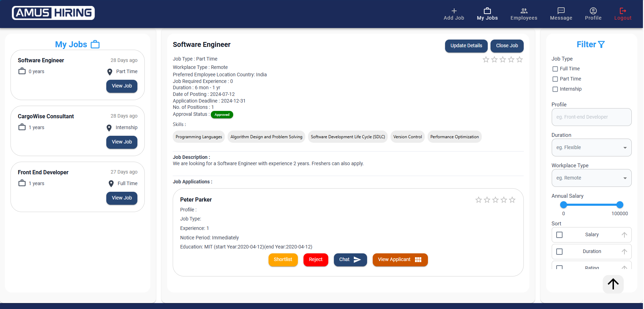Click the Programming Languages skill chip
The image size is (644, 309).
[x=199, y=137]
